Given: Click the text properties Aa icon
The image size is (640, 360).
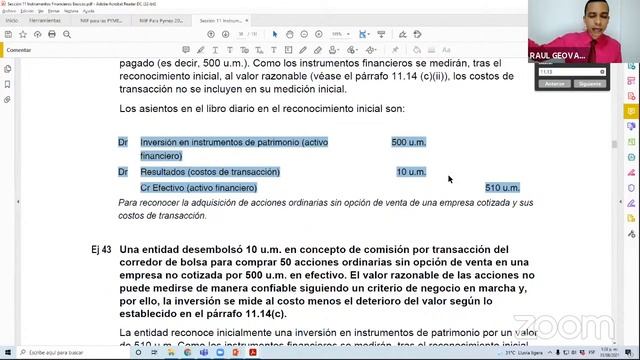Looking at the screenshot, I should click(446, 50).
